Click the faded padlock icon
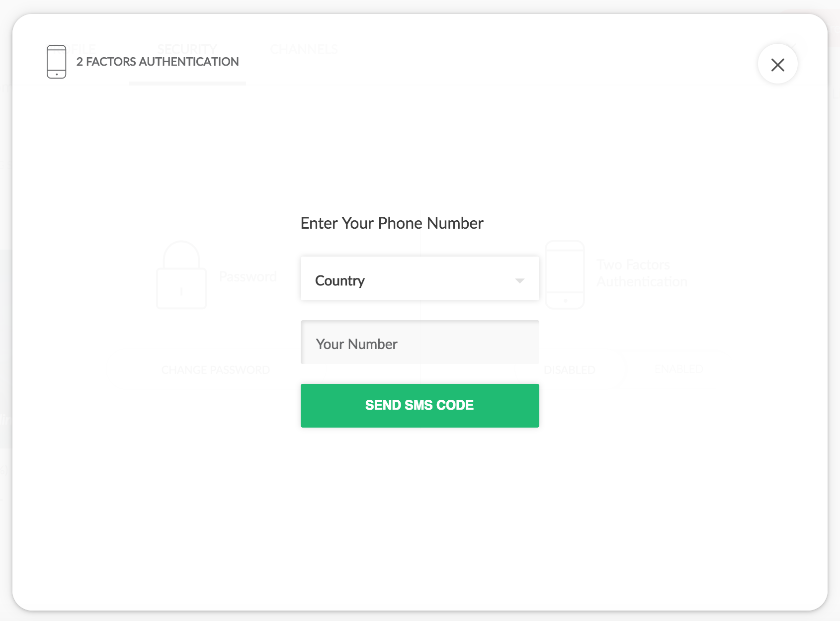840x621 pixels. pyautogui.click(x=181, y=274)
